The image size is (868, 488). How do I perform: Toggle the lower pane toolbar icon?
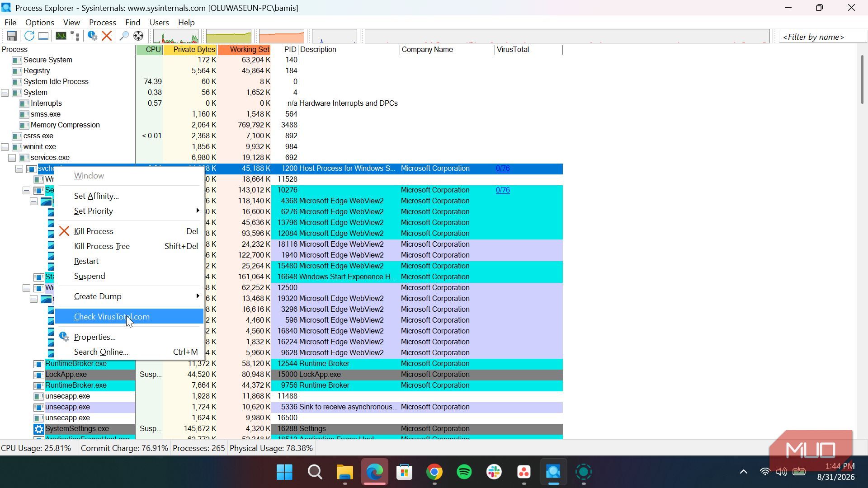click(x=43, y=36)
